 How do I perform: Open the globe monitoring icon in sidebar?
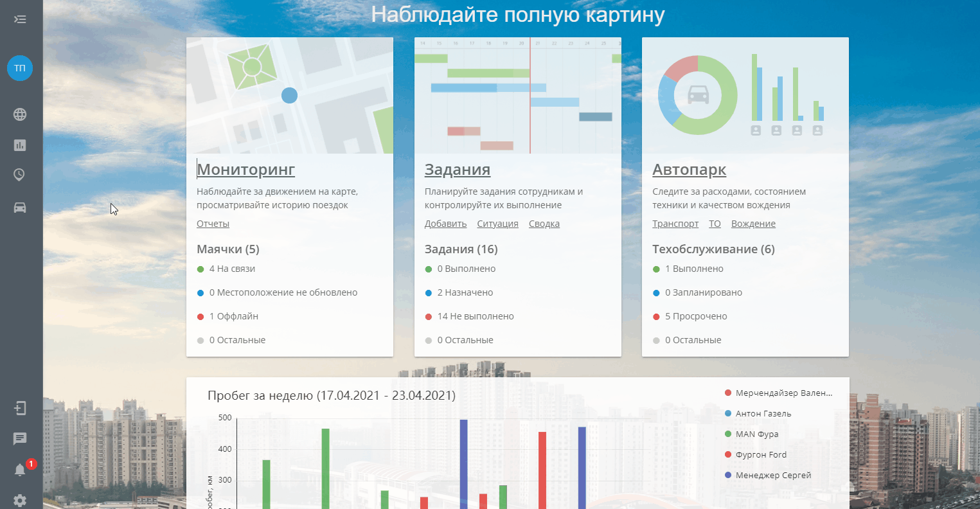[x=20, y=114]
